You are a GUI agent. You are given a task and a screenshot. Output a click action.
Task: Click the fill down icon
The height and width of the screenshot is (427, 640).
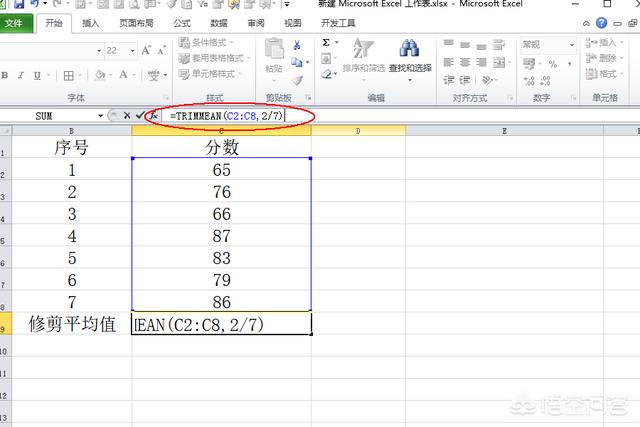pos(326,59)
